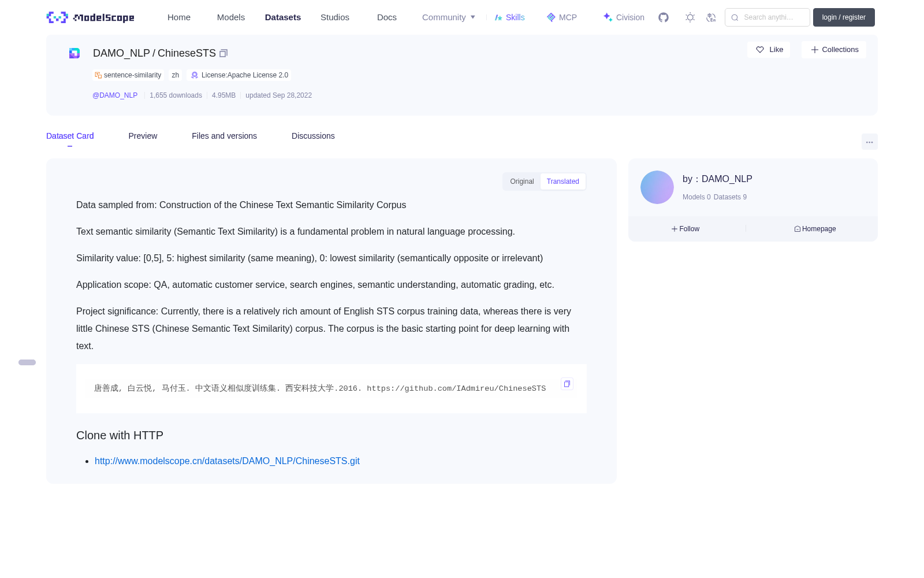The image size is (924, 578).
Task: Switch to the Dataset Card tab
Action: pyautogui.click(x=70, y=136)
